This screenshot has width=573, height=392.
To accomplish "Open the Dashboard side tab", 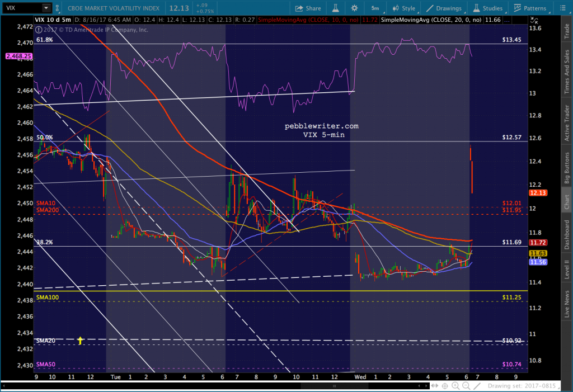I will point(566,235).
